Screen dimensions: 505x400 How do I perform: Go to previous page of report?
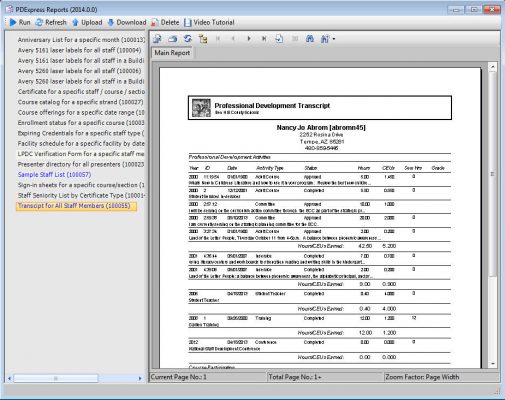233,39
